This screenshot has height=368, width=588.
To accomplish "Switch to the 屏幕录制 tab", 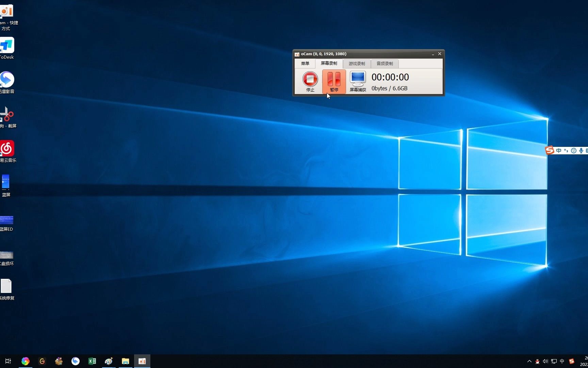I will (x=329, y=63).
